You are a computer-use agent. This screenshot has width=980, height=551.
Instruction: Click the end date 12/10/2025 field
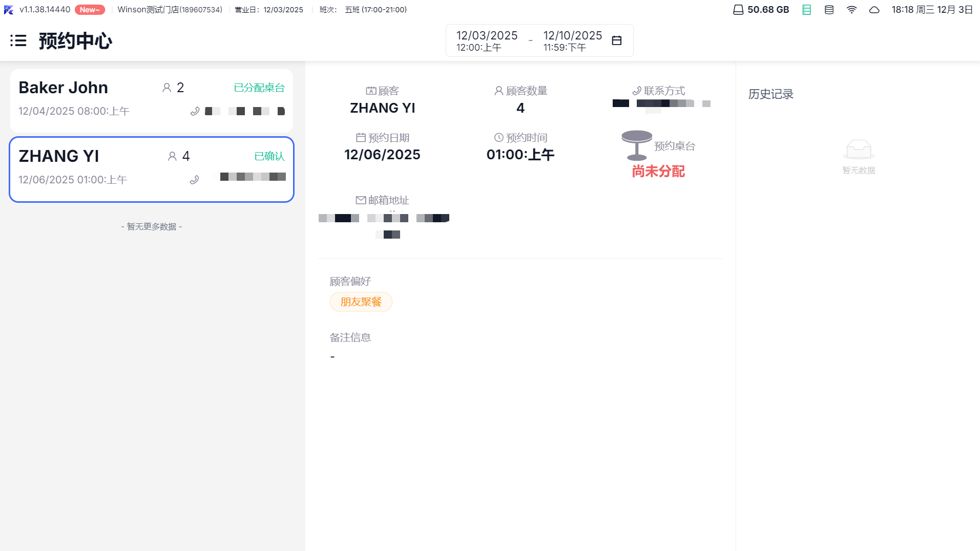click(572, 40)
